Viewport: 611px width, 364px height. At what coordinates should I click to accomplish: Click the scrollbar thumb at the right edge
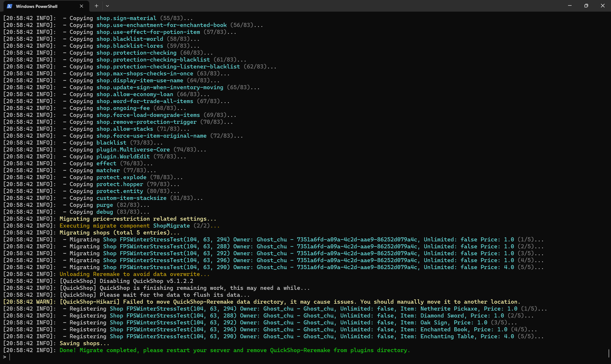point(609,354)
